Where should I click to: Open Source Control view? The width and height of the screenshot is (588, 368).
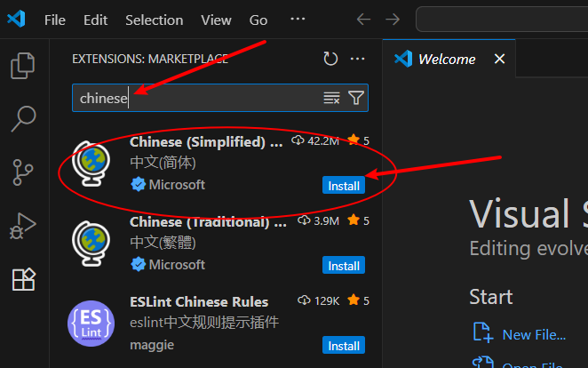pyautogui.click(x=23, y=172)
